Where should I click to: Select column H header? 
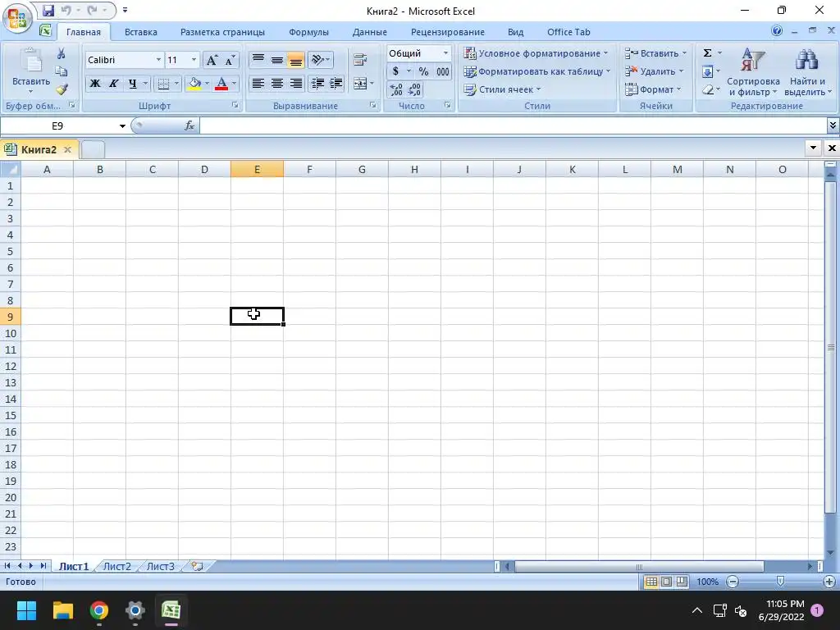pyautogui.click(x=414, y=169)
